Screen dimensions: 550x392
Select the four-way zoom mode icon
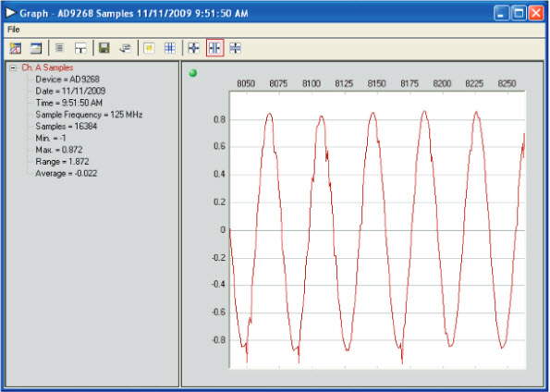tap(193, 48)
